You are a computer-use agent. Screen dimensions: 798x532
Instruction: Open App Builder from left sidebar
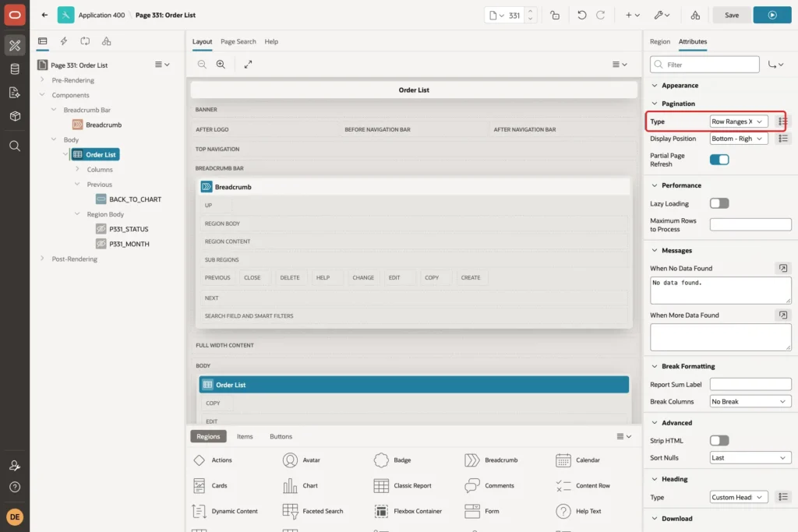[x=15, y=45]
